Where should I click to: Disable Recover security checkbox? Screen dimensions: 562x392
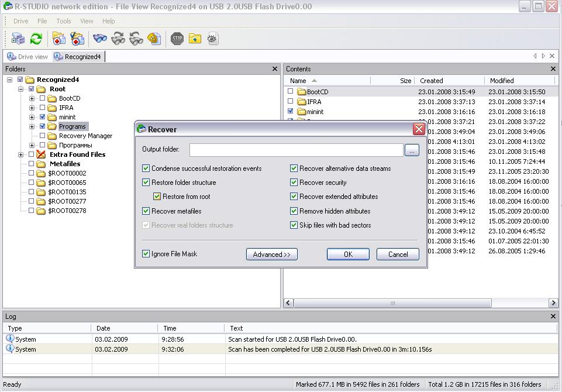pyautogui.click(x=294, y=182)
